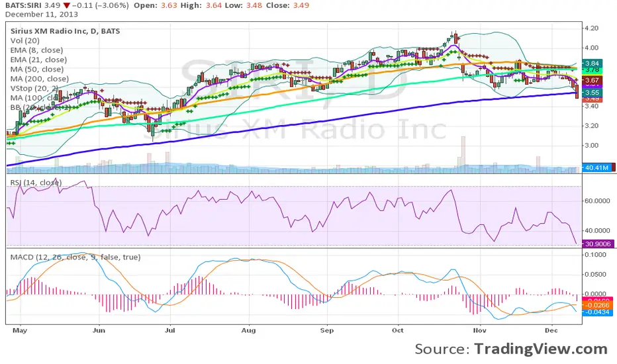Image resolution: width=617 pixels, height=364 pixels.
Task: Click the 30.9006 RSI value label
Action: (598, 244)
